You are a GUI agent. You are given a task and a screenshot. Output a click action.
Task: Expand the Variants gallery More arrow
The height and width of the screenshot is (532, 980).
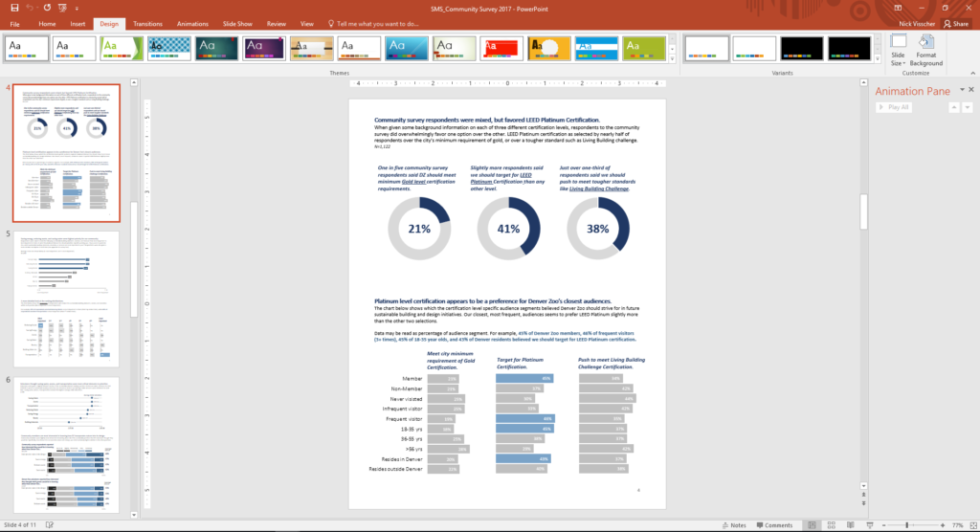click(x=878, y=57)
